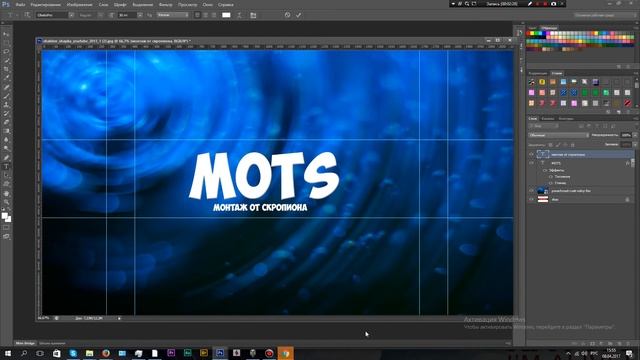Open the layer blend mode dropdown
Image resolution: width=640 pixels, height=360 pixels.
click(x=558, y=135)
